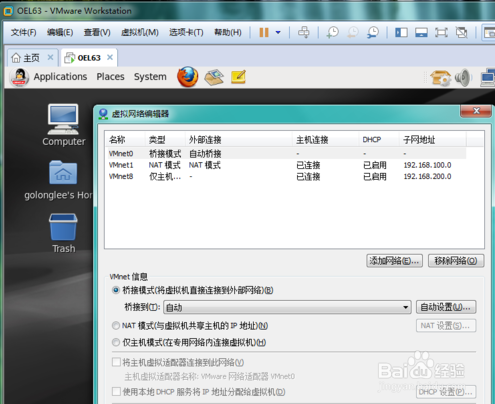495x404 pixels.
Task: Check 将主机虚拟适配器连接到此网络 checkbox
Action: pyautogui.click(x=116, y=362)
